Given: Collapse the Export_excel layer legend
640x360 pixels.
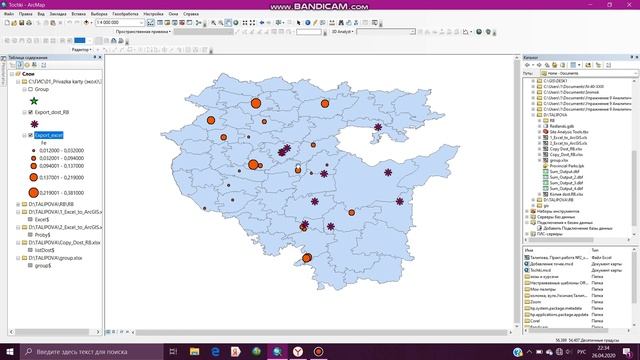Looking at the screenshot, I should (x=24, y=135).
